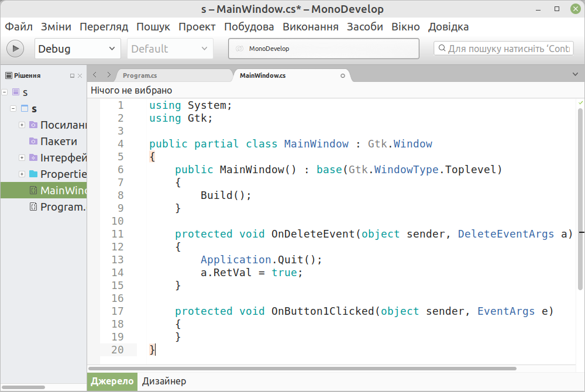This screenshot has width=585, height=392.
Task: Click the solution pad's horizontal scrollbar
Action: tap(23, 387)
